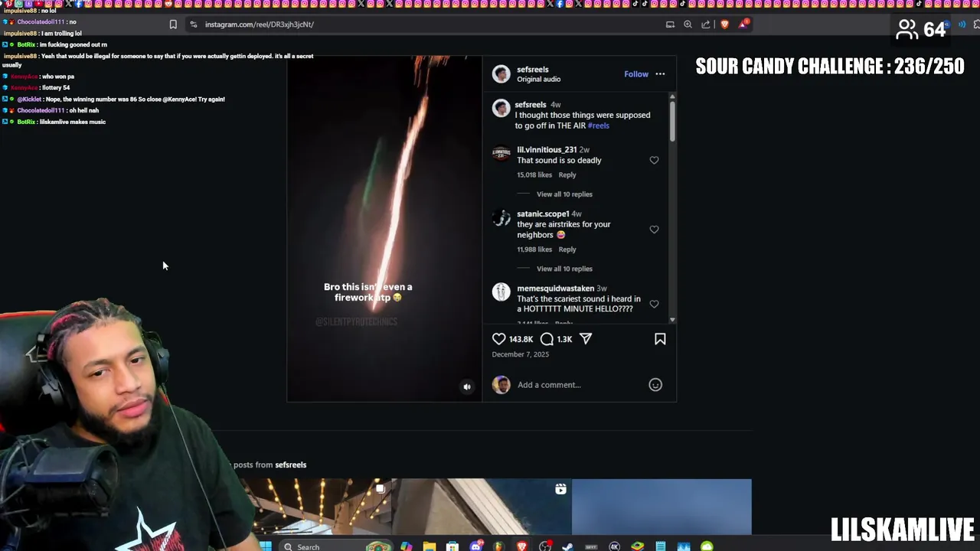
Task: Open Brave browser from taskbar
Action: 521,546
